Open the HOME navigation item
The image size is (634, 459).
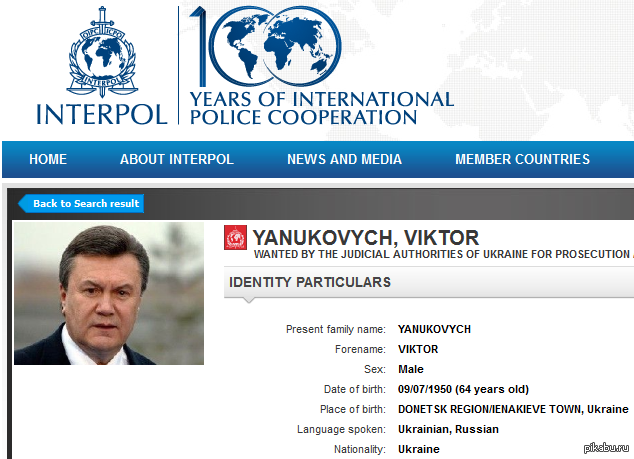tap(48, 159)
